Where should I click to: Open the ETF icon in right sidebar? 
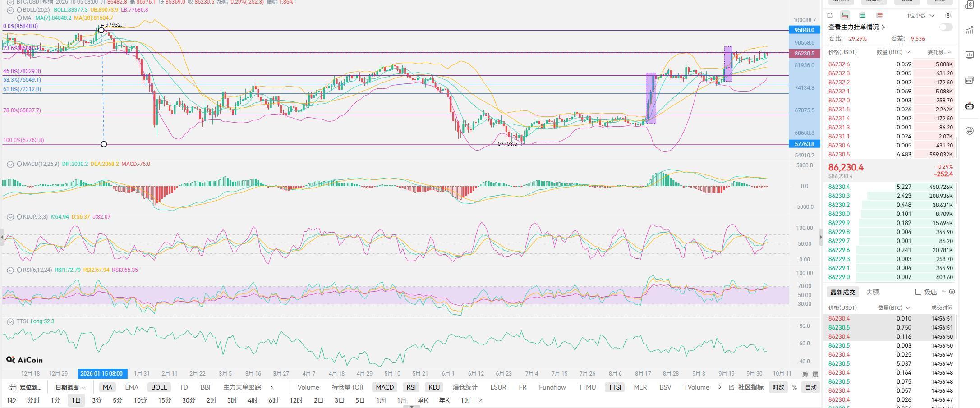click(969, 81)
